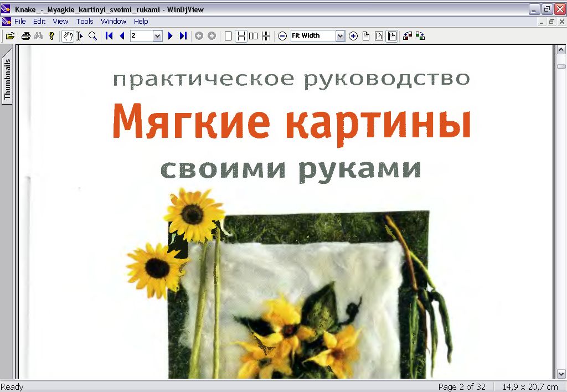This screenshot has width=567, height=392.
Task: Open the Window menu
Action: click(114, 22)
